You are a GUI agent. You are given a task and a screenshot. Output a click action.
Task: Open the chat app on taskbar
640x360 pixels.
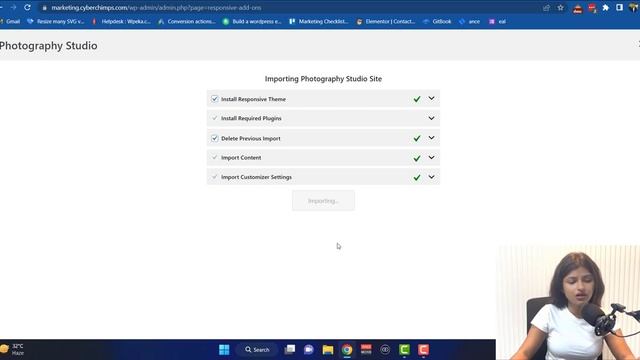pyautogui.click(x=309, y=349)
